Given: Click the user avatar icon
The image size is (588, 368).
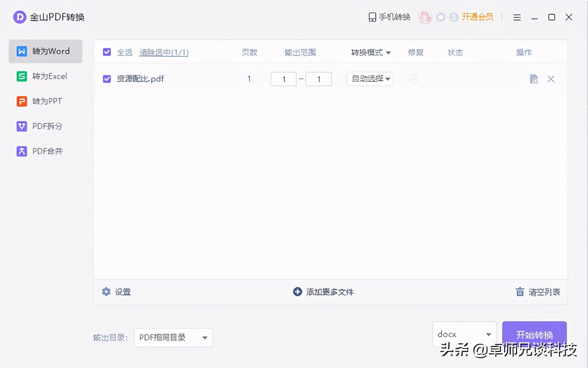Looking at the screenshot, I should tap(424, 17).
